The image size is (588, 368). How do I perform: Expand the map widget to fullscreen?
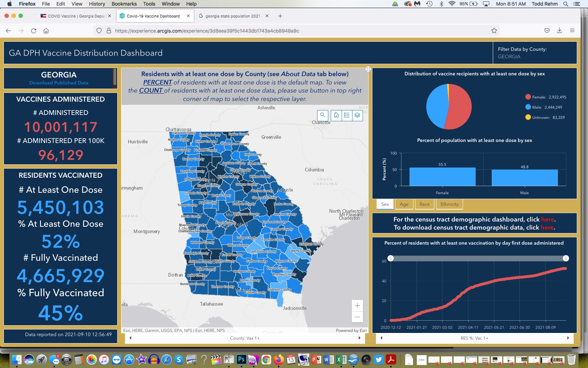pos(368,69)
